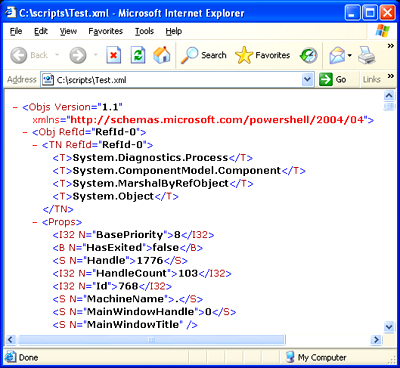Viewport: 400px width, 368px height.
Task: Click the Forward navigation button
Action: point(78,55)
